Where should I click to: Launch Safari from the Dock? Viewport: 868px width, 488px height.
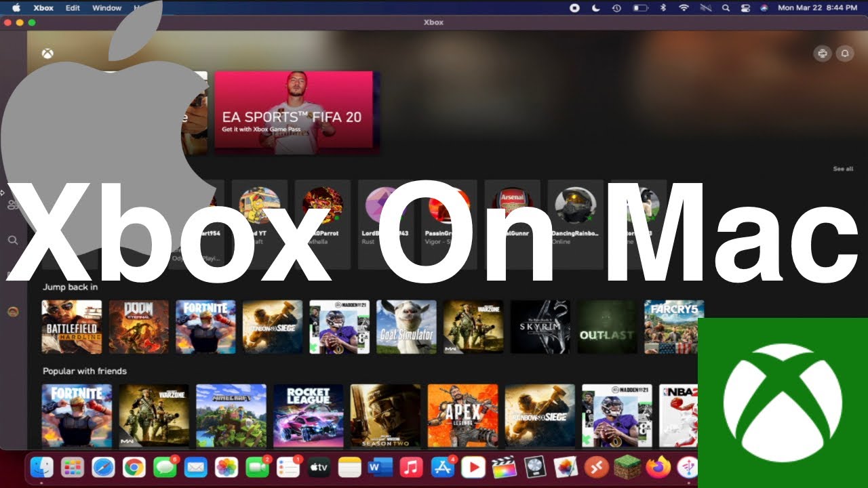(103, 467)
